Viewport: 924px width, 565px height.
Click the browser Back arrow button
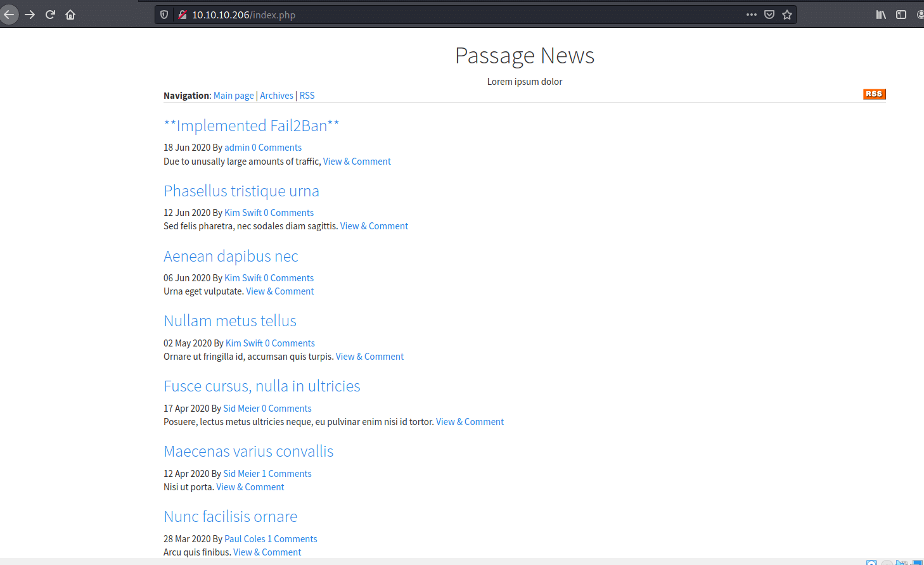coord(9,15)
